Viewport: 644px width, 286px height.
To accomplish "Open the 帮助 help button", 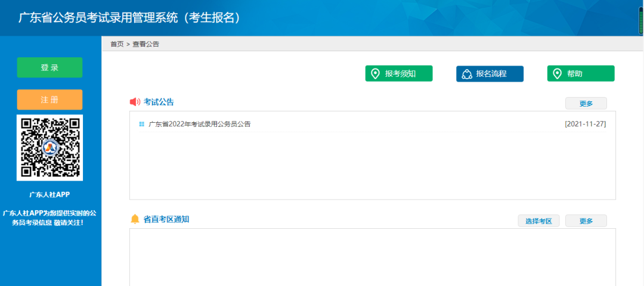I will coord(581,74).
